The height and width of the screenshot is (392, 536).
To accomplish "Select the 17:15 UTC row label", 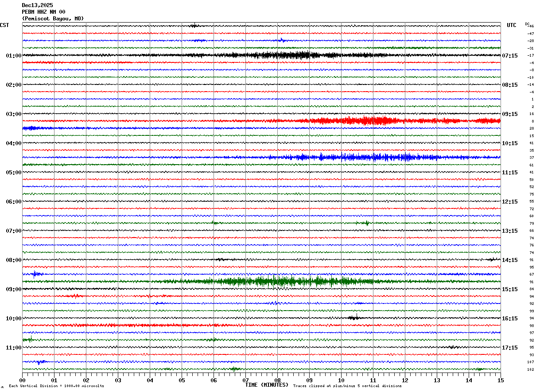I will [510, 348].
